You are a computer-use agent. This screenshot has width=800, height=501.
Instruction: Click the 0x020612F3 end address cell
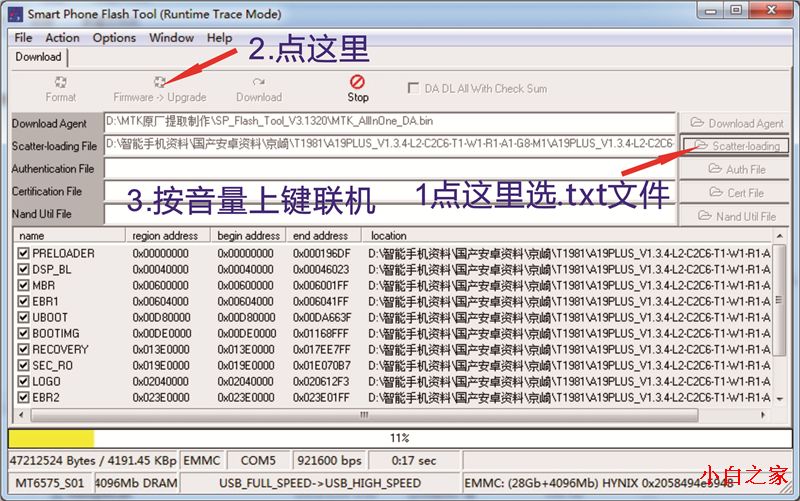[x=321, y=381]
